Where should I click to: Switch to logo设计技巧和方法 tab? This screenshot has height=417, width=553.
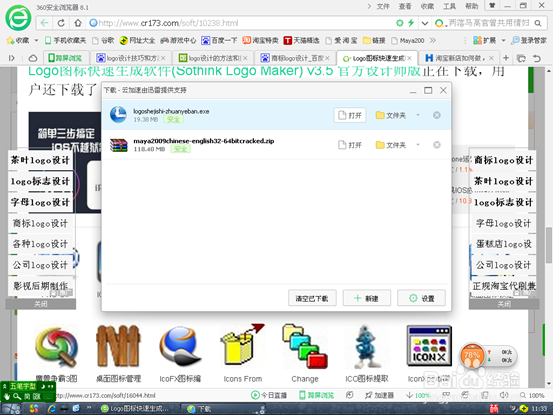pos(131,58)
